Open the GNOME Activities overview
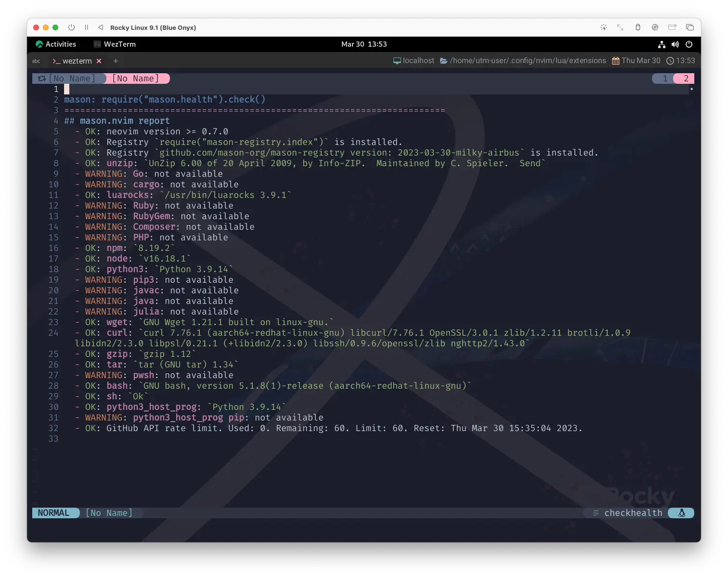This screenshot has height=578, width=728. [x=56, y=44]
